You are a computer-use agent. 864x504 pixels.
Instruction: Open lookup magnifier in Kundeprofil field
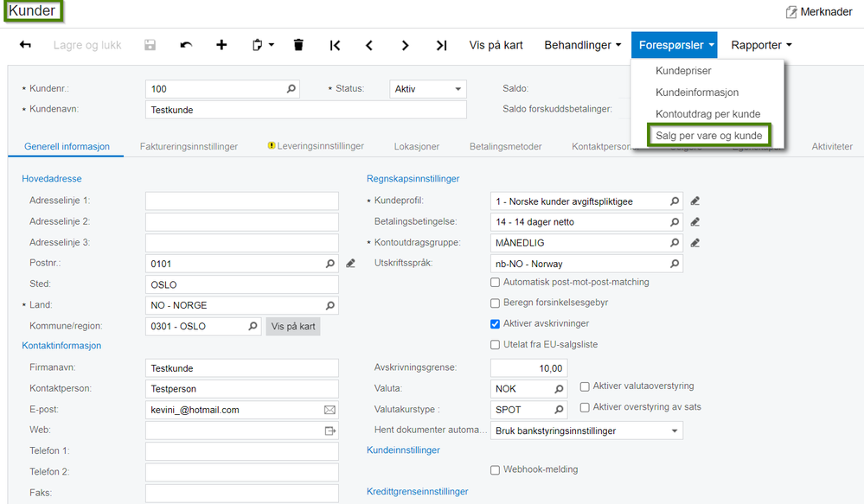pyautogui.click(x=675, y=201)
